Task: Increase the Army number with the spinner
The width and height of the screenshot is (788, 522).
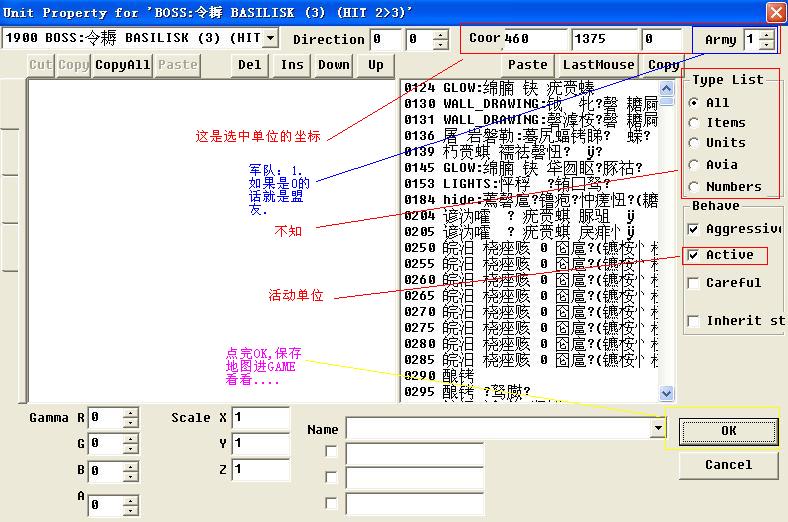Action: click(766, 35)
